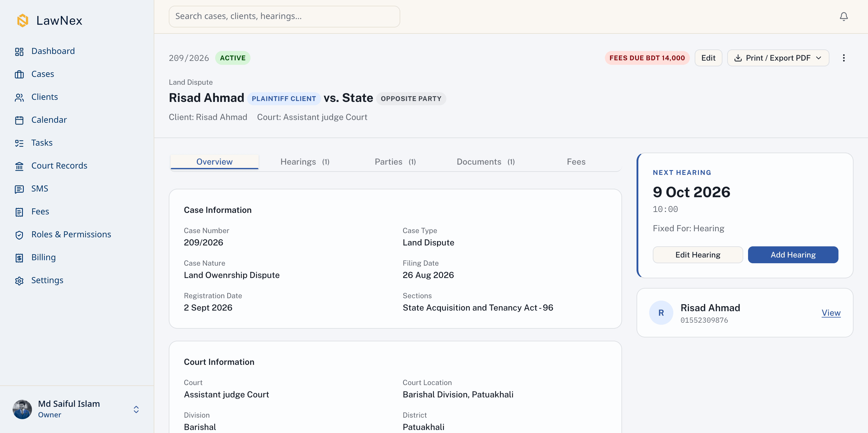
Task: Click the Roles & Permissions shield icon
Action: 19,235
